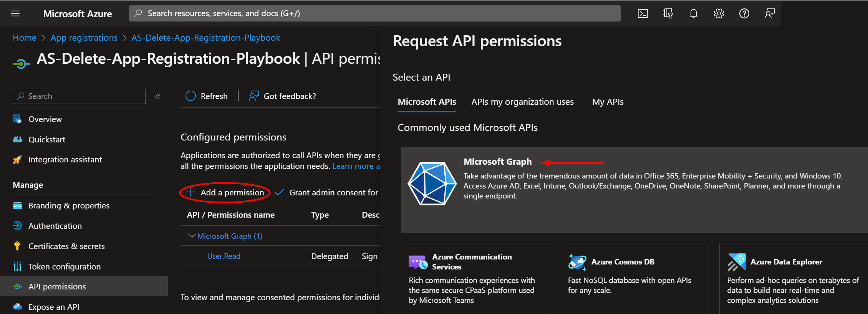Select the Azure Cosmos DB card title
The height and width of the screenshot is (314, 868).
623,262
